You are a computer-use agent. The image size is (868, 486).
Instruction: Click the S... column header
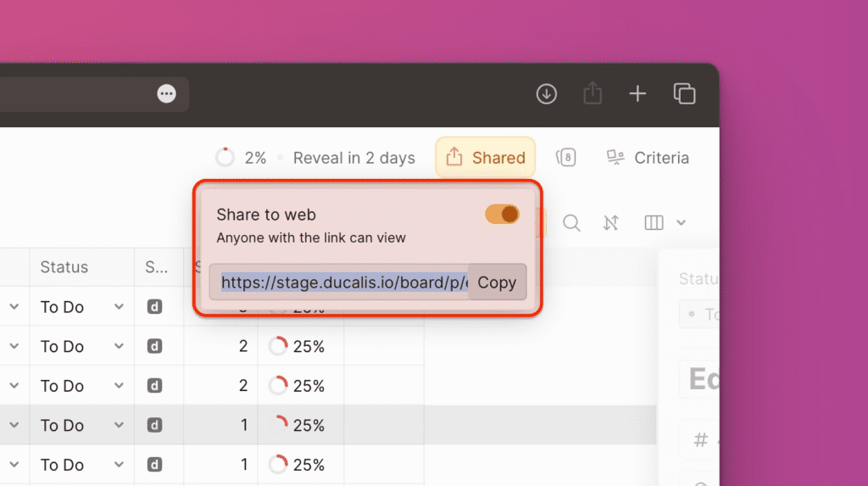click(156, 267)
